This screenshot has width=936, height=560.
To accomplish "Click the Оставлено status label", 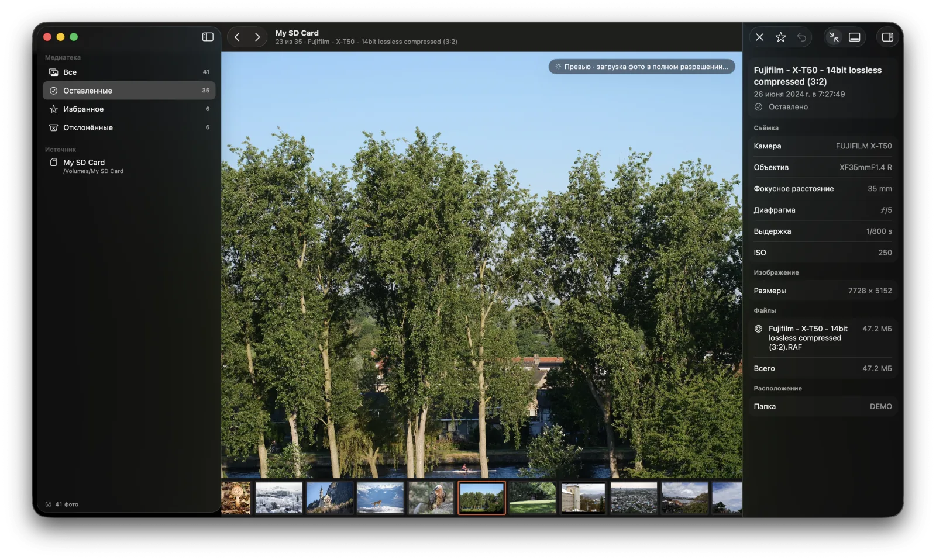I will [788, 107].
